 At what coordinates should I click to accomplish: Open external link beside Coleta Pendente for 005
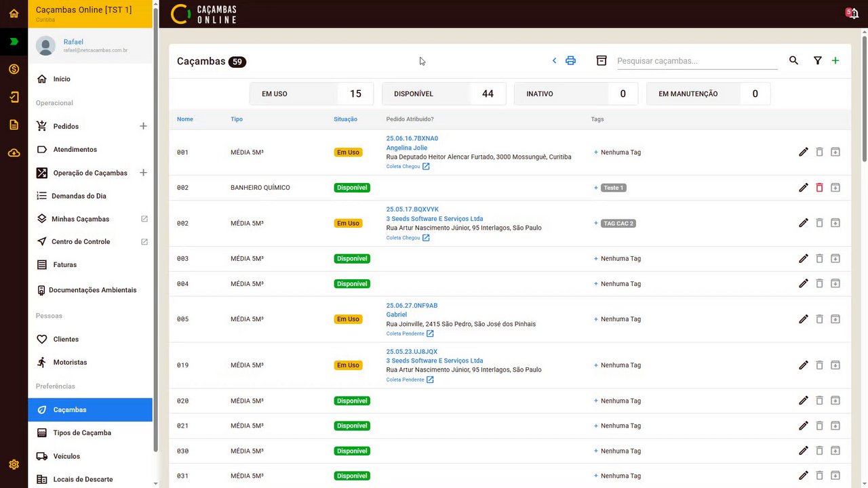click(x=430, y=333)
